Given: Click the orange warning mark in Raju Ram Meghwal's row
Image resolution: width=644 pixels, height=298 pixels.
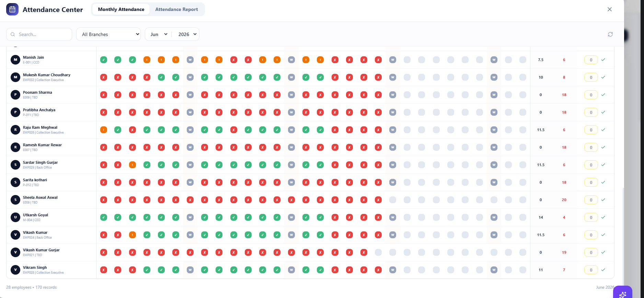Looking at the screenshot, I should (103, 130).
